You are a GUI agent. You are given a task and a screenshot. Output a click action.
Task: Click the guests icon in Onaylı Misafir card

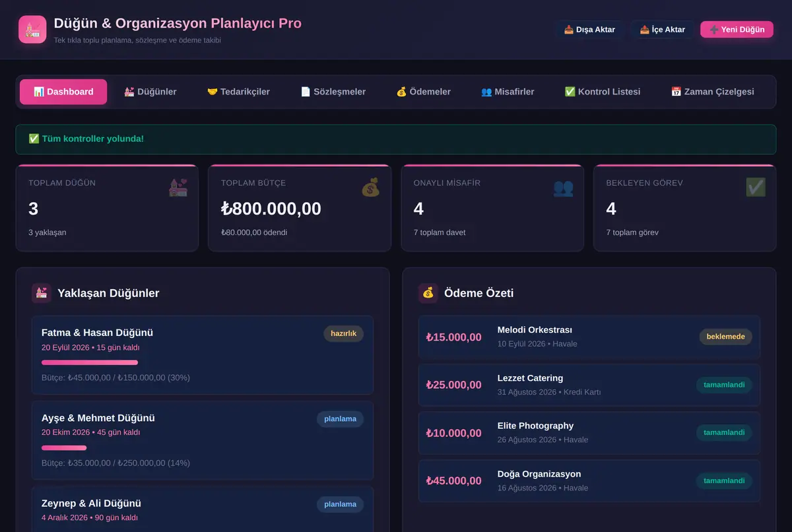(564, 187)
